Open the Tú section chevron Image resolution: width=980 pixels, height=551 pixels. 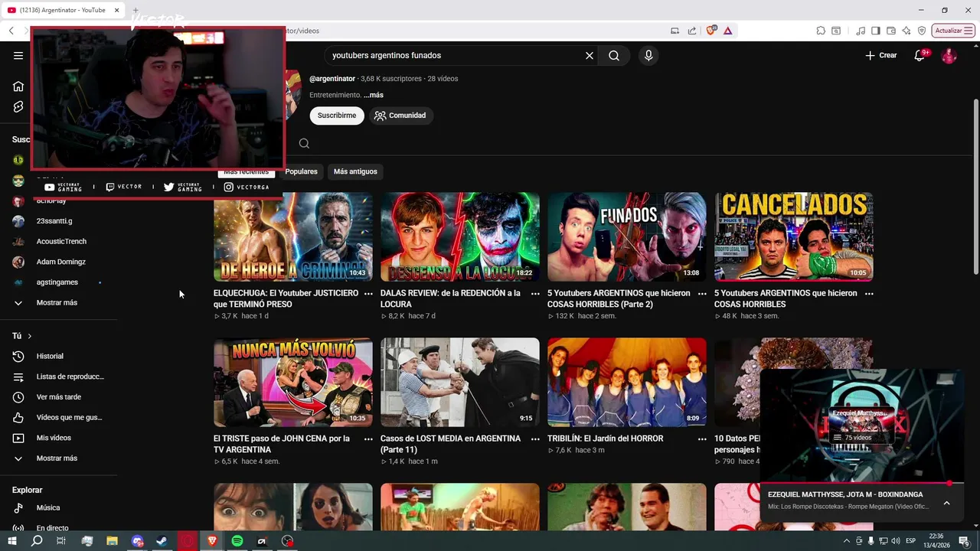(x=30, y=336)
